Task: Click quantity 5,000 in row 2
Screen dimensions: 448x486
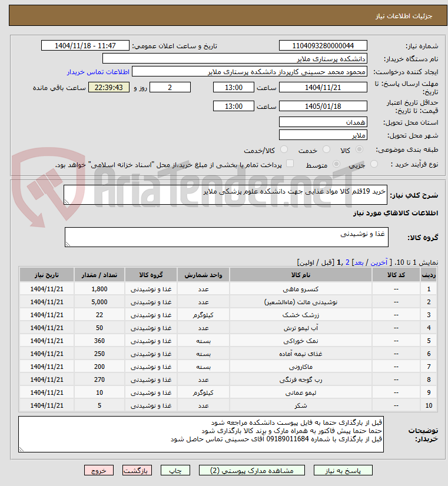Action: (x=99, y=302)
